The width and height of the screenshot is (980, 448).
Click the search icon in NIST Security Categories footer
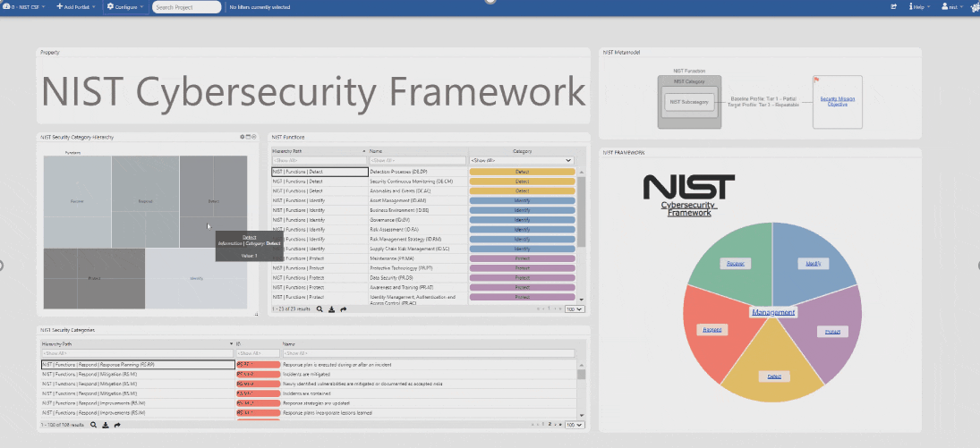pos(93,425)
